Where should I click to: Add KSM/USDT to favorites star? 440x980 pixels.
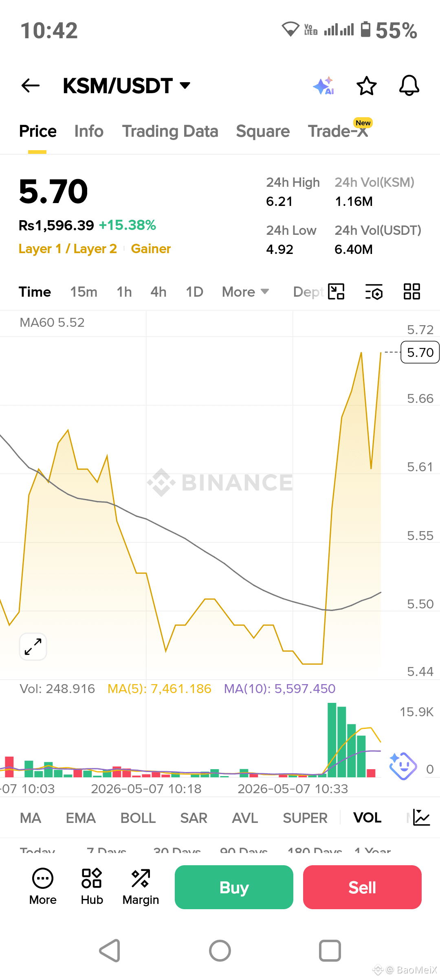coord(367,86)
